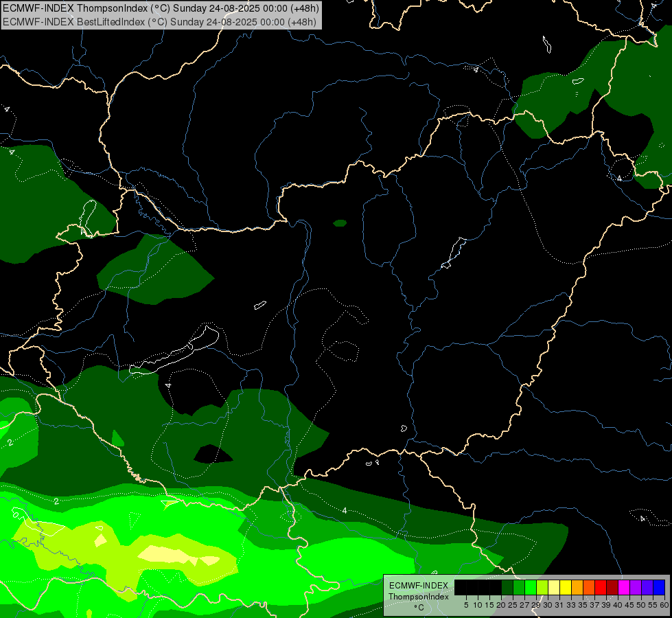Select the pale yellow 30-31 legend swatch
This screenshot has width=672, height=618.
pos(554,588)
